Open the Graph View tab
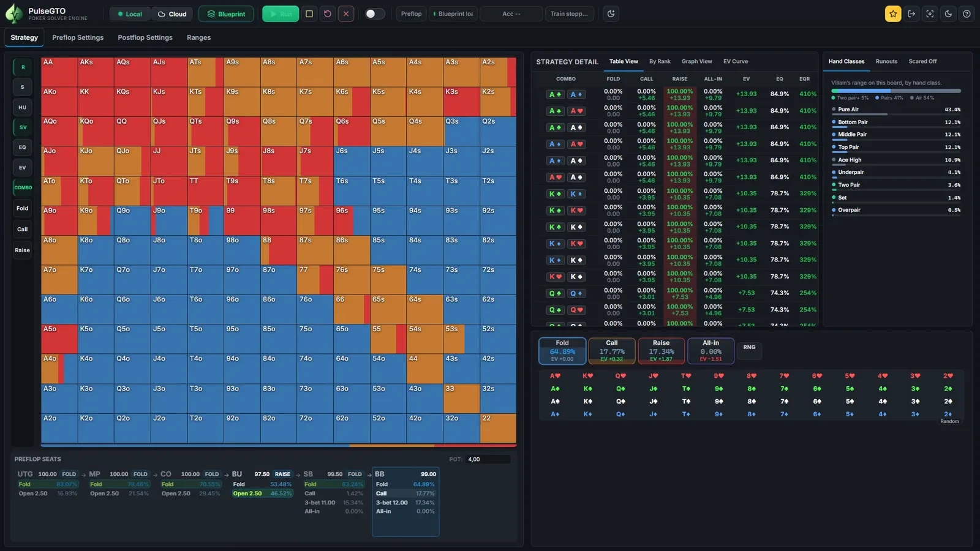Viewport: 980px width, 551px height. [696, 61]
